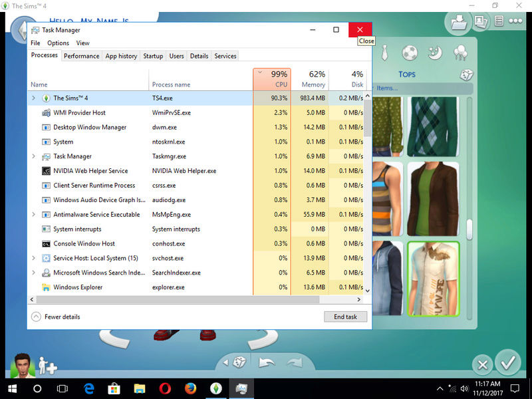Select the soccer ball athletic outfit category
Viewport: 532px width, 399px height.
pos(410,53)
